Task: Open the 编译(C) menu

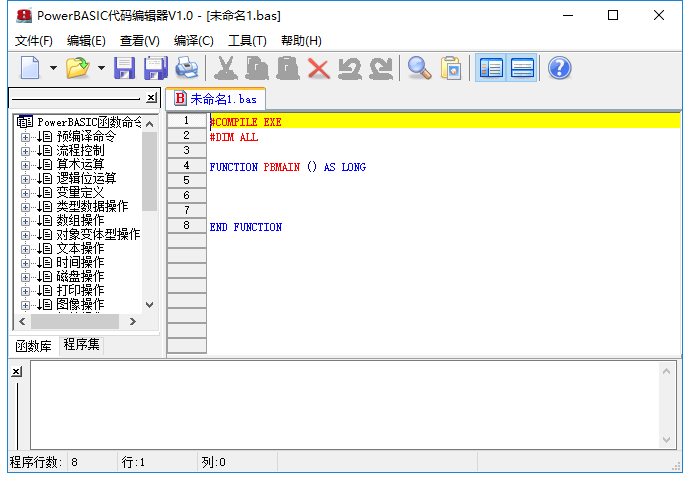Action: pos(194,41)
